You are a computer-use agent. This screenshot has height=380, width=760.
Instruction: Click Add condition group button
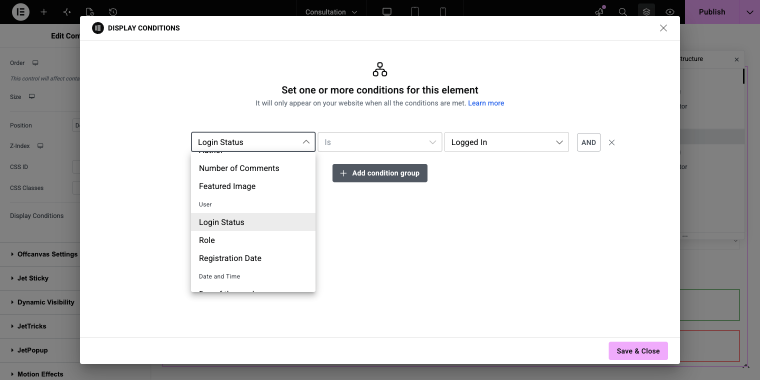[x=380, y=173]
